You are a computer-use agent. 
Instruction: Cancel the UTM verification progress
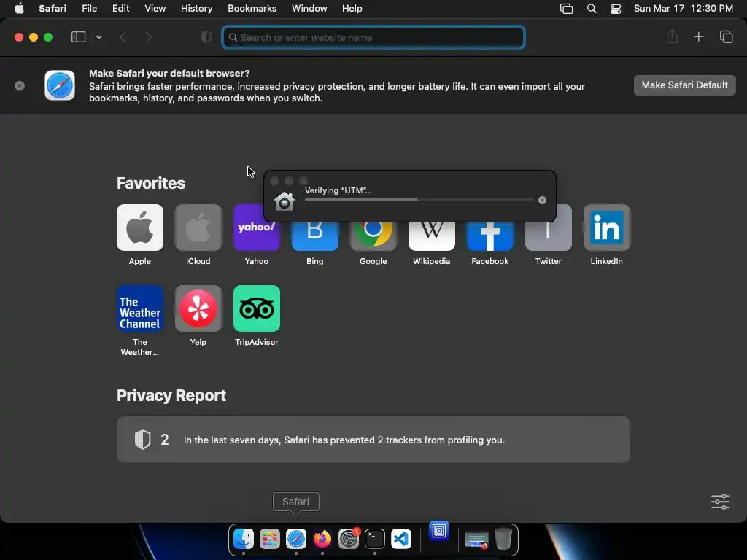[542, 200]
